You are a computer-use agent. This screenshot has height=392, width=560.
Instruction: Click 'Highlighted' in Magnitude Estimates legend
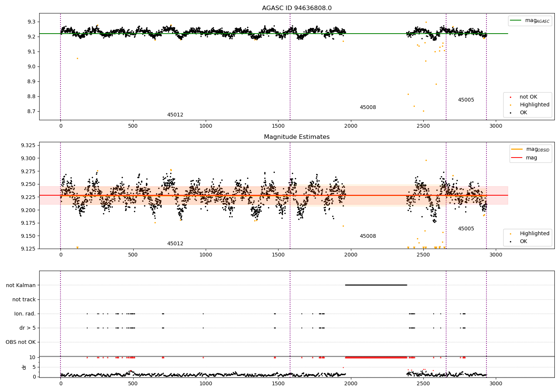point(534,233)
